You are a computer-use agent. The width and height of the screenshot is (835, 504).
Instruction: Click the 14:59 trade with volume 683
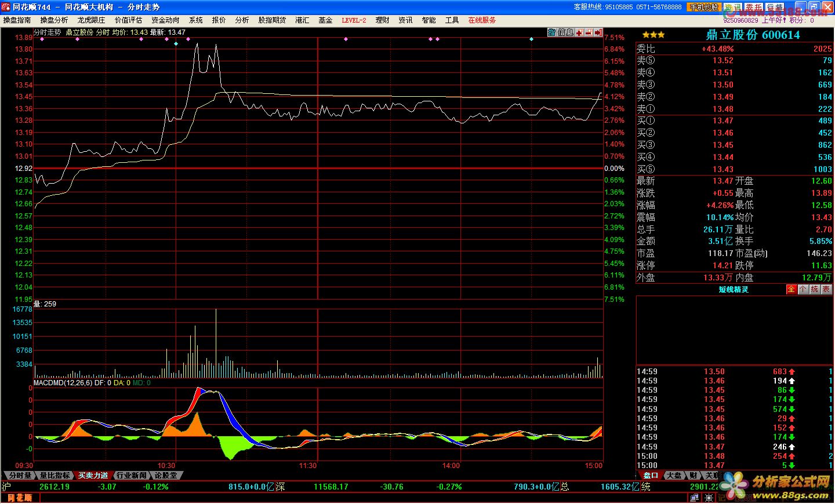pyautogui.click(x=735, y=371)
